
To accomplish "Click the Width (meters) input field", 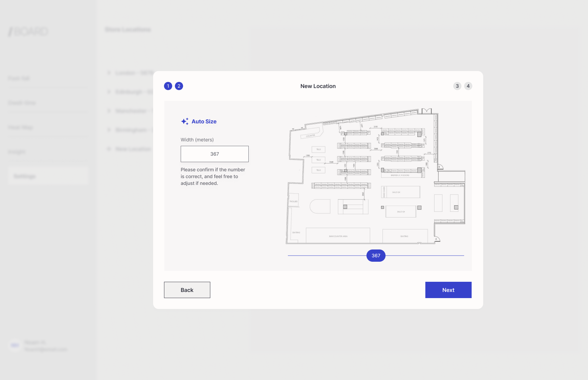I will click(215, 154).
